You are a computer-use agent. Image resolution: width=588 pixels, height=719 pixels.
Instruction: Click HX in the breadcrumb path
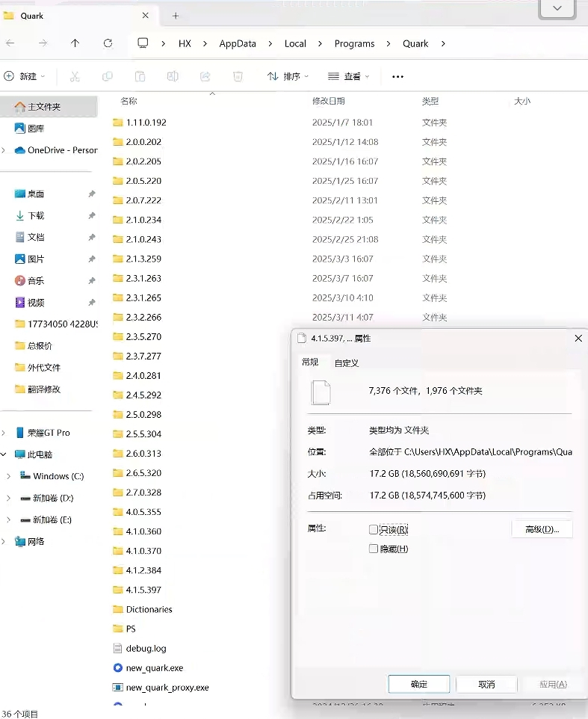185,43
